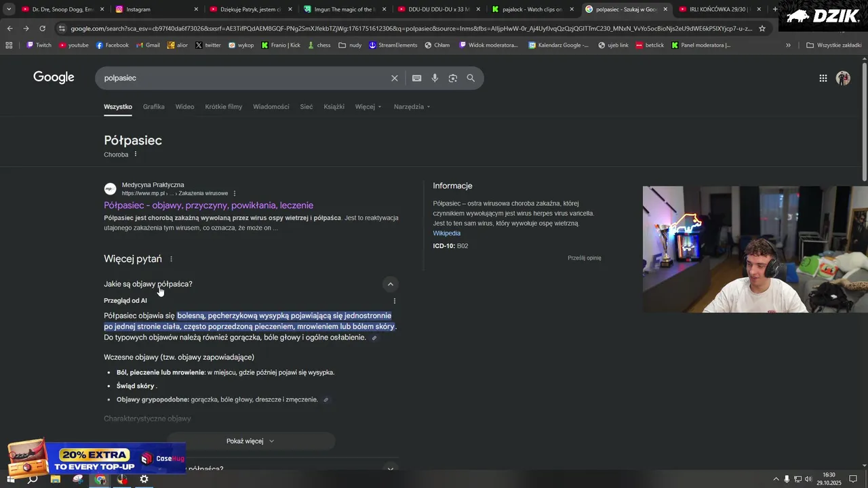The height and width of the screenshot is (488, 868).
Task: Open the twitter bookmark
Action: 208,45
